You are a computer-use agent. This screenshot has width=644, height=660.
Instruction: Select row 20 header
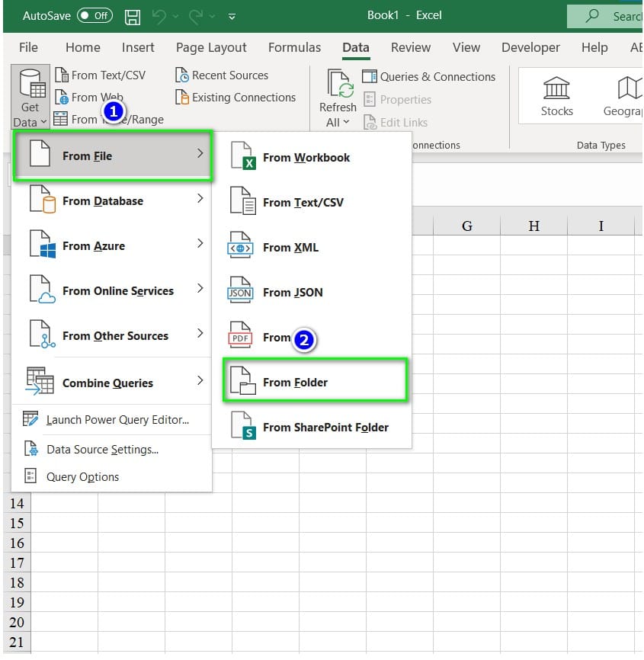tap(17, 622)
